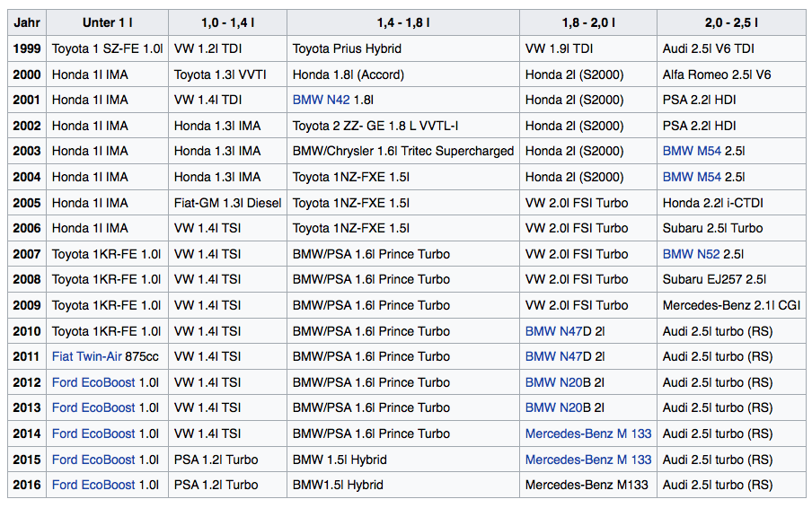Screen dimensions: 812x508
Task: Select the '1,0 - 1,4 l' column header
Action: point(228,22)
